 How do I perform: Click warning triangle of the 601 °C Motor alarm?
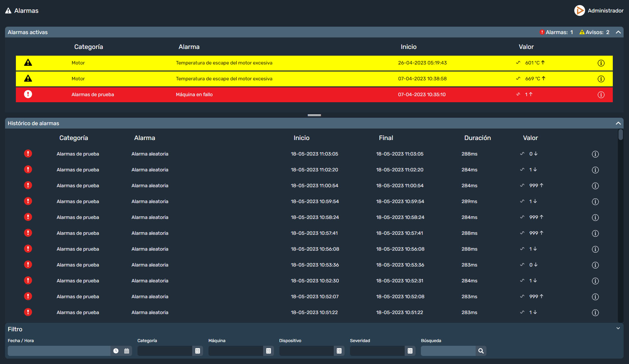tap(28, 62)
